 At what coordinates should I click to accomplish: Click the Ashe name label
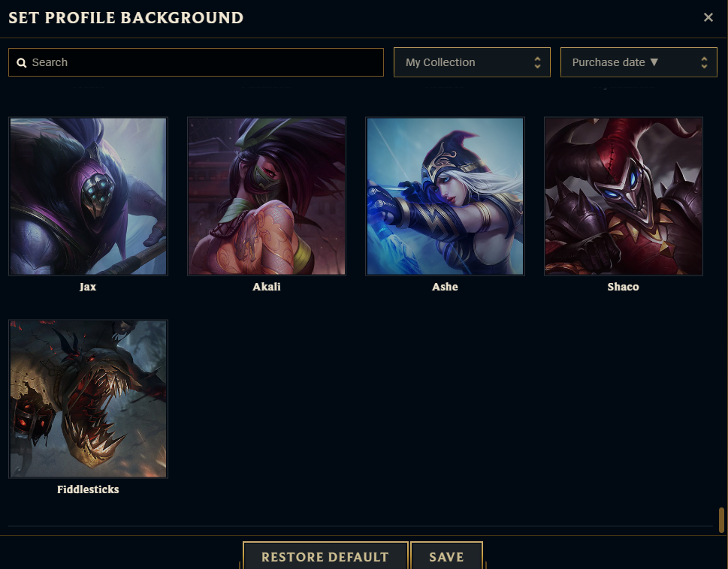coord(445,287)
